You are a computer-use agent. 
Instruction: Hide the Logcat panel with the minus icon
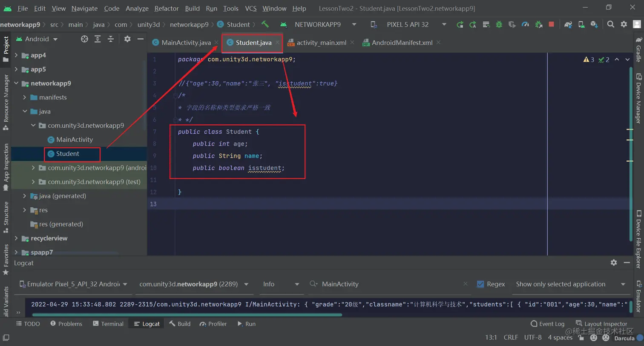627,263
